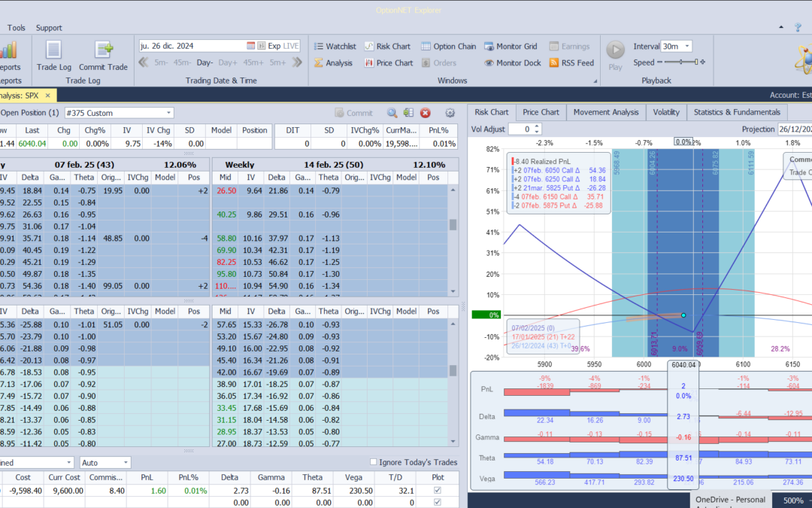
Task: Uncheck the Plot checkbox in the first row
Action: coord(438,491)
